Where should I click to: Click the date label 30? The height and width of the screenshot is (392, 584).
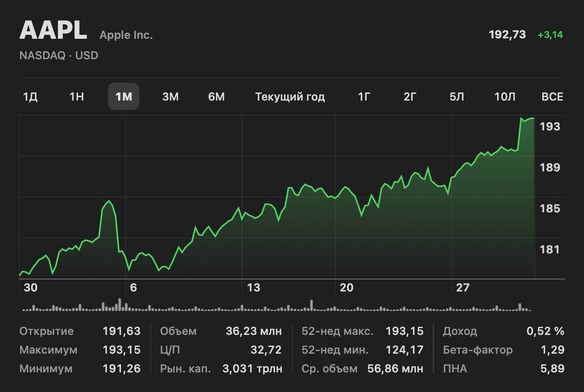coord(30,288)
